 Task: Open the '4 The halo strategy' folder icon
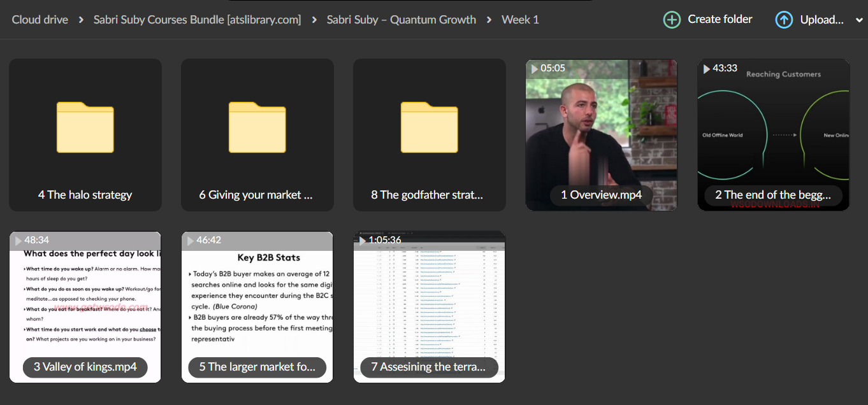tap(85, 127)
